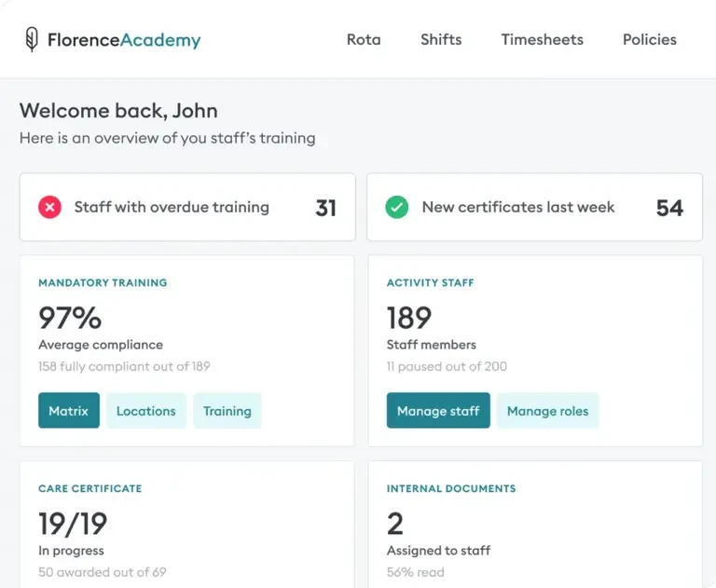The width and height of the screenshot is (716, 588).
Task: Click the Training button under Mandatory Training
Action: 227,410
